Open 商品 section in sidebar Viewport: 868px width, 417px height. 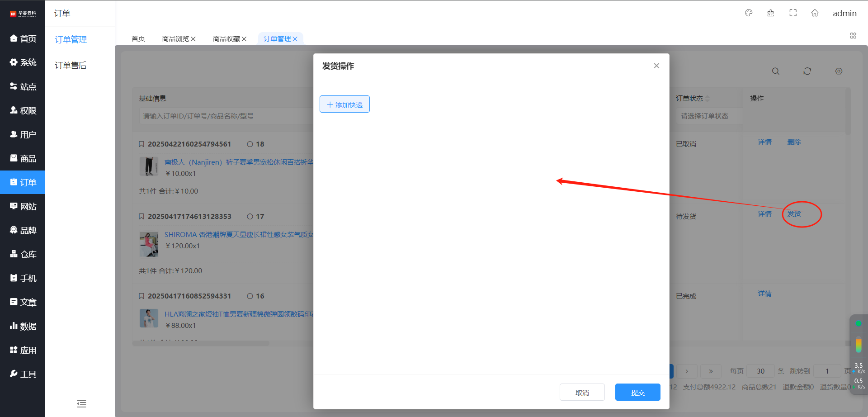(23, 159)
